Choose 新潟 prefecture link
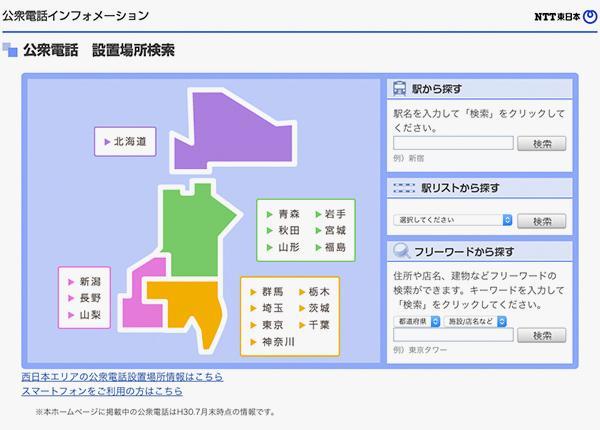 click(x=89, y=282)
